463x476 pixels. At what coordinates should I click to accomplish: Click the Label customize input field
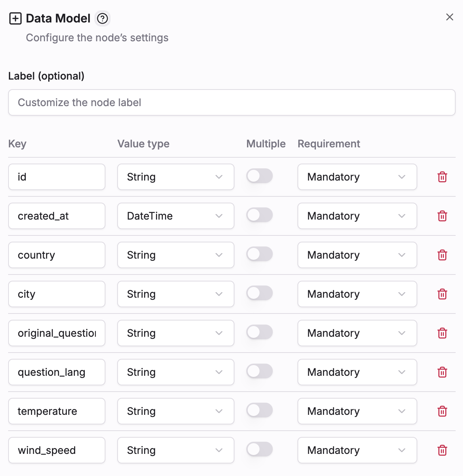231,103
